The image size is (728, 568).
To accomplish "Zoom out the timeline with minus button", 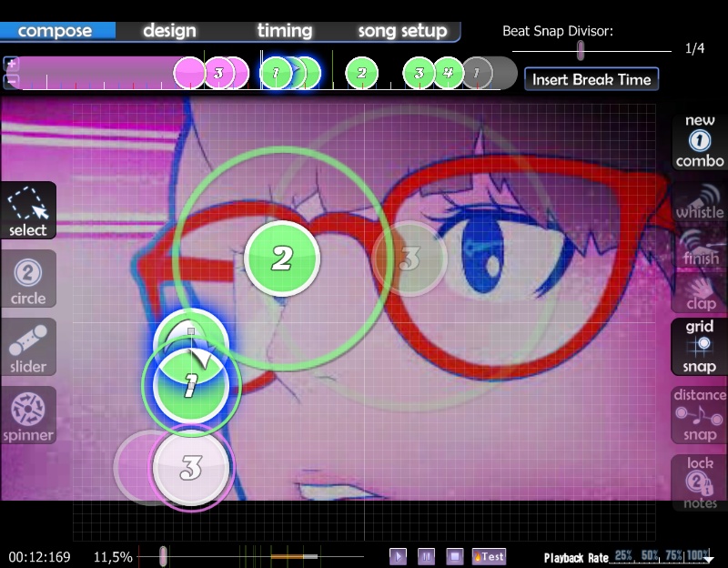I will (11, 81).
